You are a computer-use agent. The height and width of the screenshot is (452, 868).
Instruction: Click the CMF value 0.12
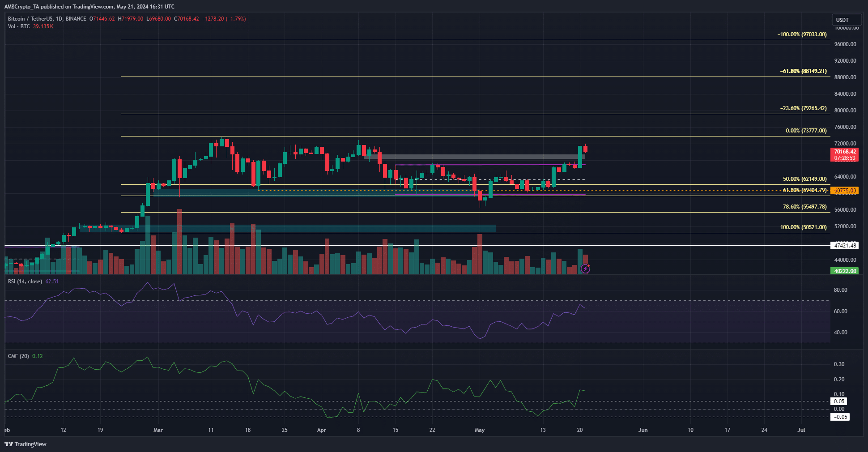click(38, 356)
